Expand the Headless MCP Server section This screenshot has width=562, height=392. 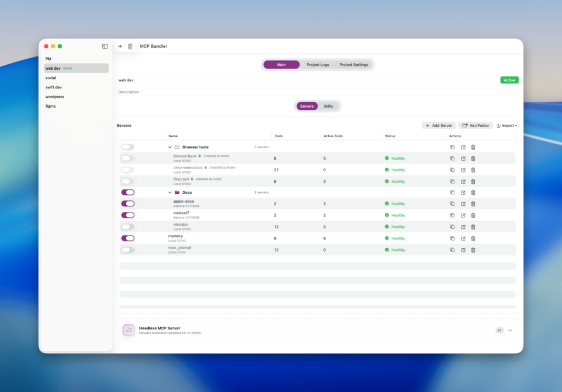510,330
